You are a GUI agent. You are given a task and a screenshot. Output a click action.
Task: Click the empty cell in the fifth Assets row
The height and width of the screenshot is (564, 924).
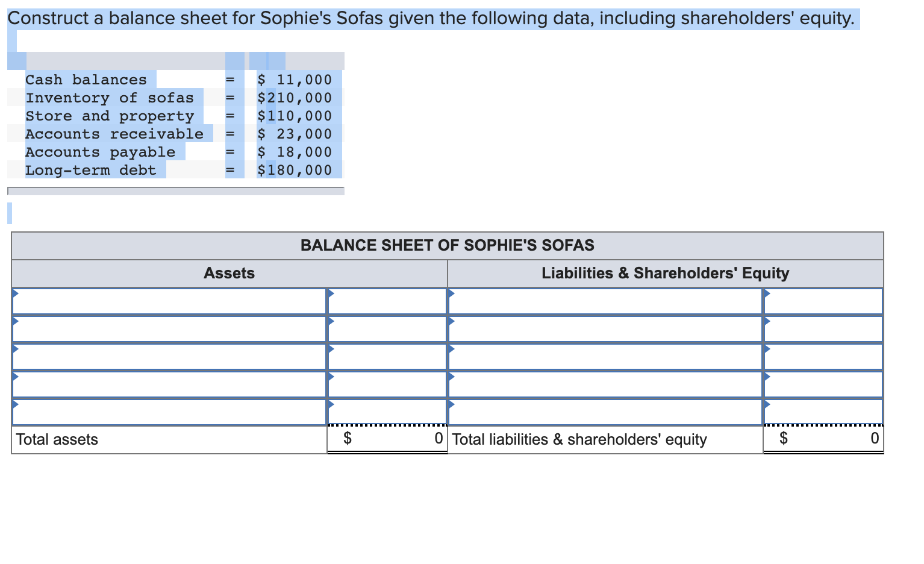pos(169,412)
